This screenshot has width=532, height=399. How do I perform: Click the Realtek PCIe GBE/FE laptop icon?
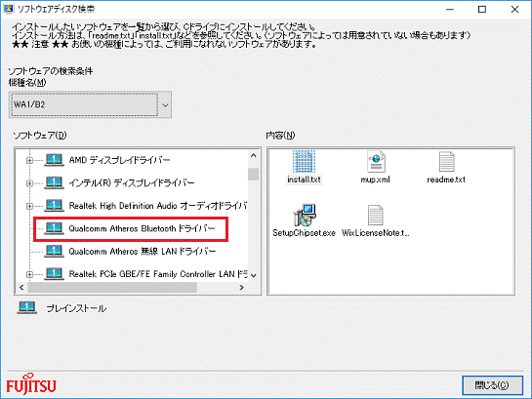pos(55,273)
